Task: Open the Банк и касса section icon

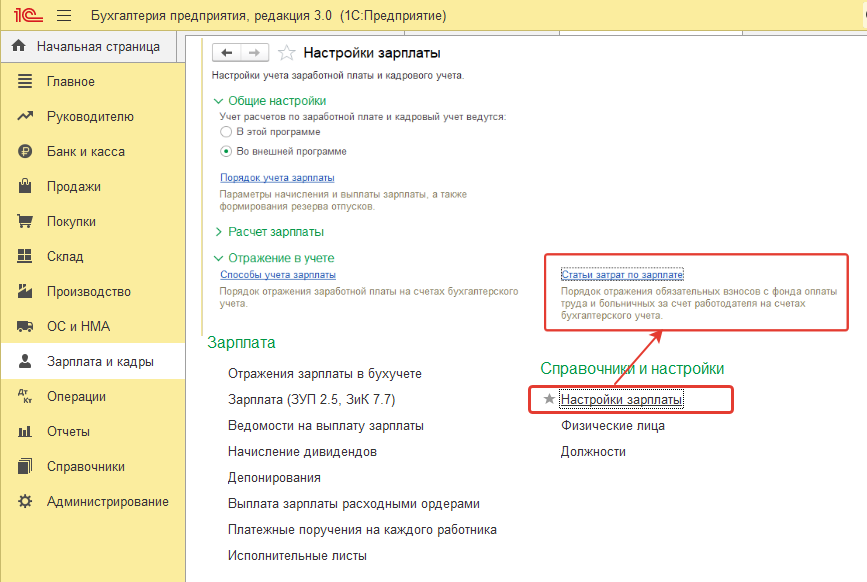Action: coord(25,151)
